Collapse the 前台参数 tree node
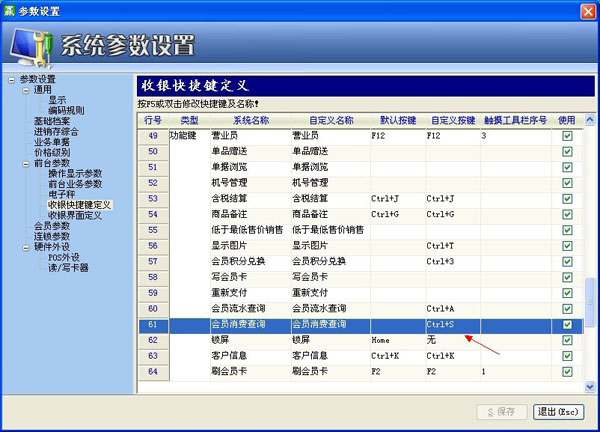Viewport: 600px width, 432px height. pos(24,163)
